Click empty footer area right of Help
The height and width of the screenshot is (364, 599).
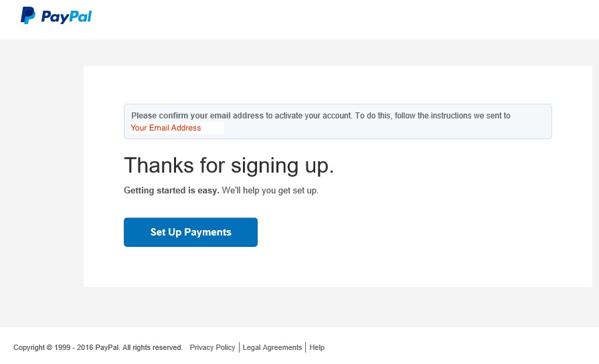click(468, 347)
